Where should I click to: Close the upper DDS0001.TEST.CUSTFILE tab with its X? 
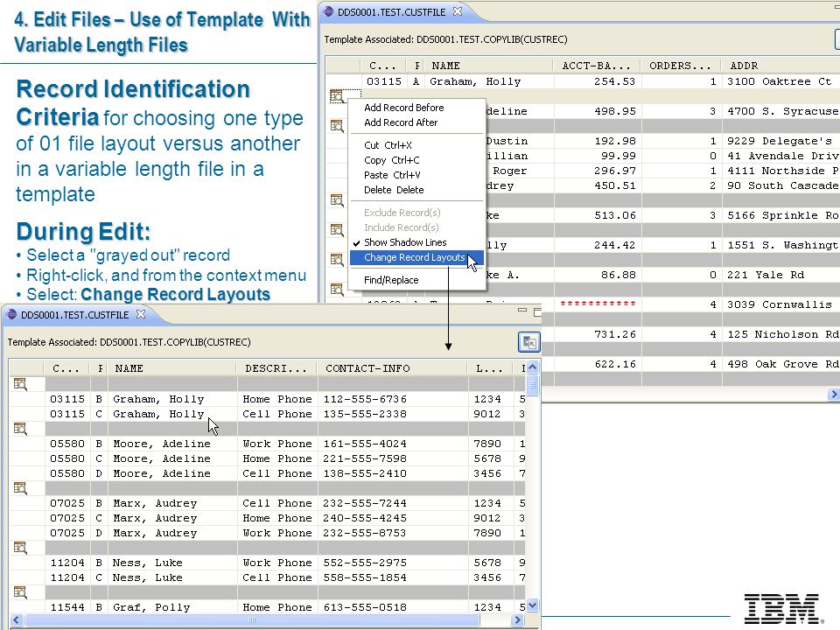458,11
